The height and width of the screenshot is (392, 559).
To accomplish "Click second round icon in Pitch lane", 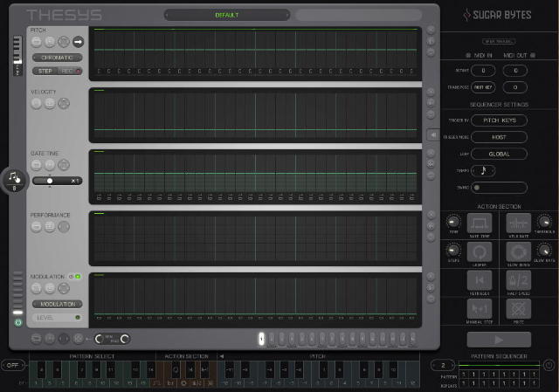I will [50, 42].
